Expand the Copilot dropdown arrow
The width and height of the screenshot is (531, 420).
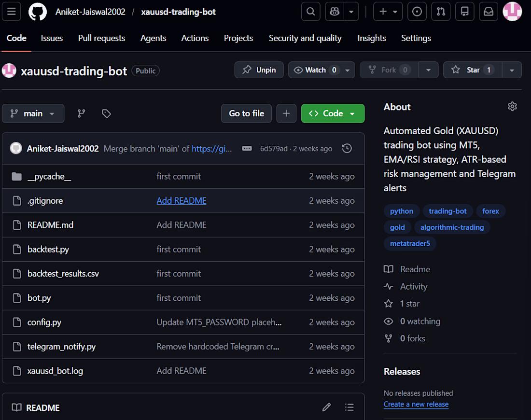[351, 12]
